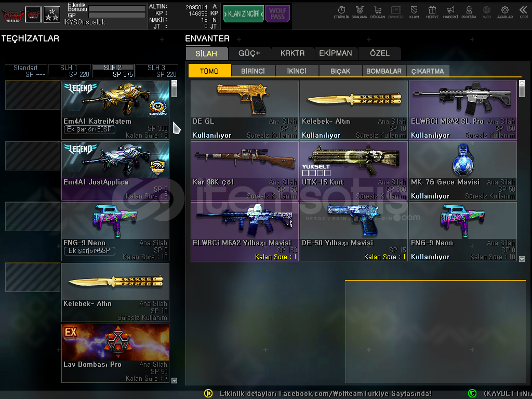This screenshot has width=532, height=399.
Task: Select the BİRİNCİ weapon filter
Action: (x=253, y=71)
